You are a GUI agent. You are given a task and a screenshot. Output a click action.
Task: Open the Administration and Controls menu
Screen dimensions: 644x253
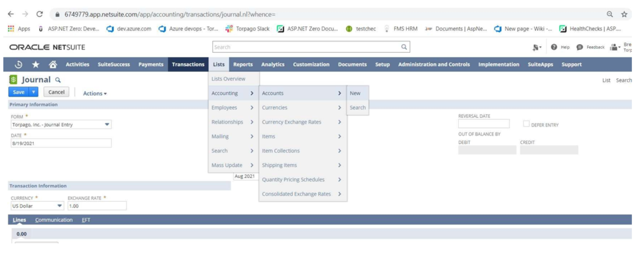point(434,64)
